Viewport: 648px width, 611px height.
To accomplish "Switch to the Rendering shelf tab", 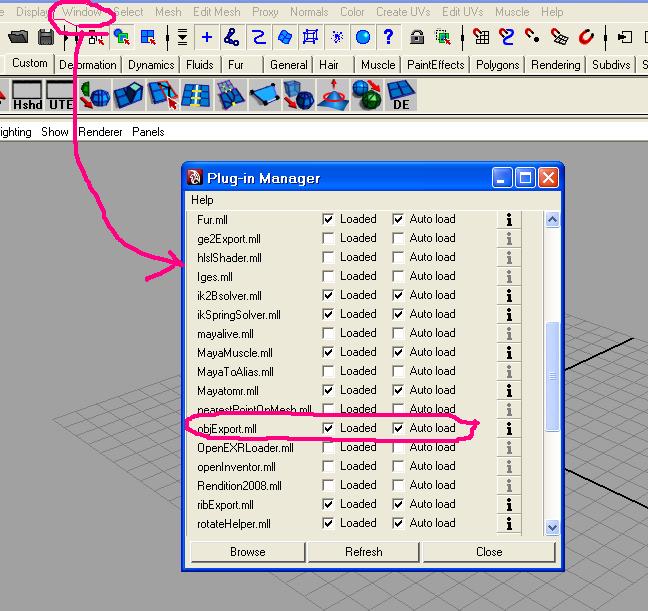I will 555,65.
